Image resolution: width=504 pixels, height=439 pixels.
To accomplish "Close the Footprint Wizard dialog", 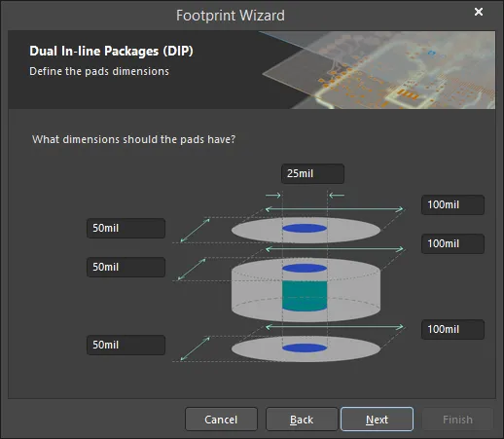I will (x=479, y=12).
